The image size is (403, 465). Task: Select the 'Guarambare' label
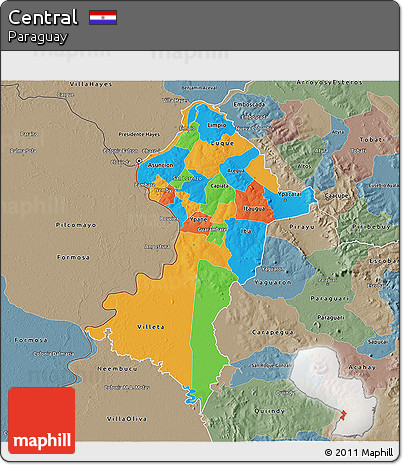(212, 230)
